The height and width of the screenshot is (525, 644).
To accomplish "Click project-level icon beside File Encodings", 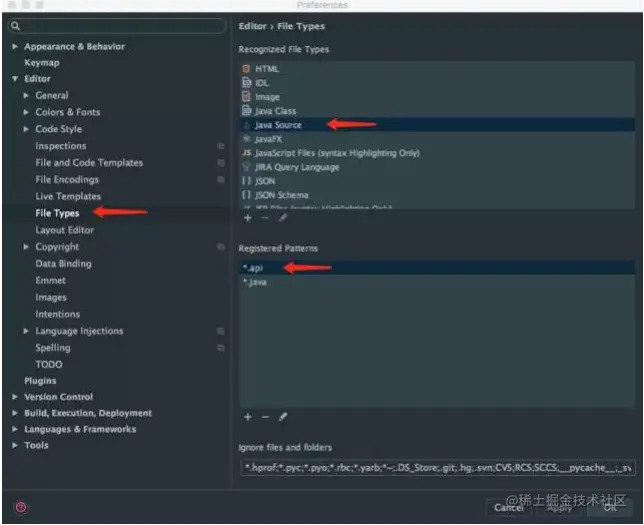I will point(221,180).
